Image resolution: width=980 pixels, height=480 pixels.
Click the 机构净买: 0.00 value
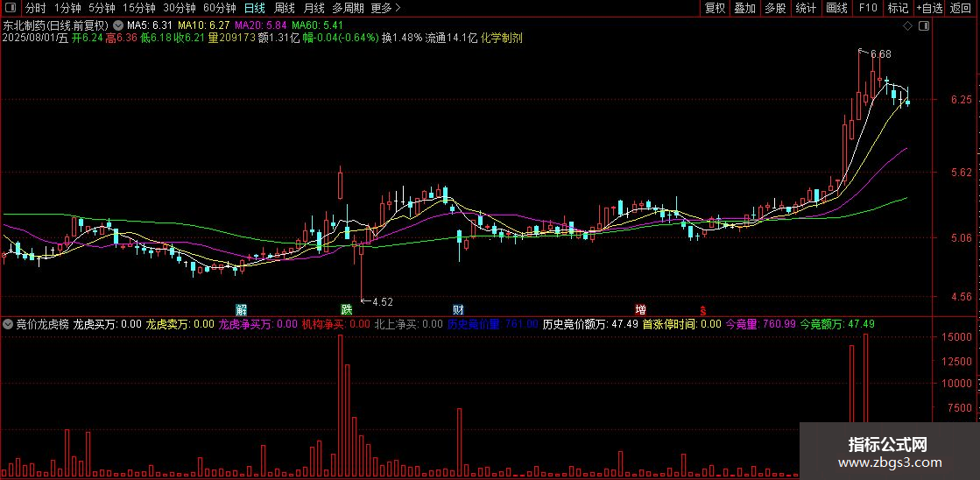pos(336,324)
